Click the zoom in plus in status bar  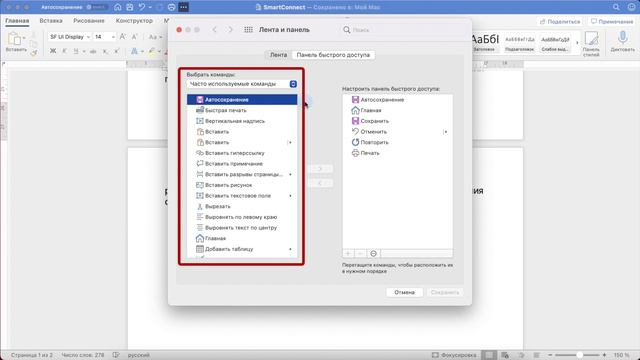(x=604, y=355)
